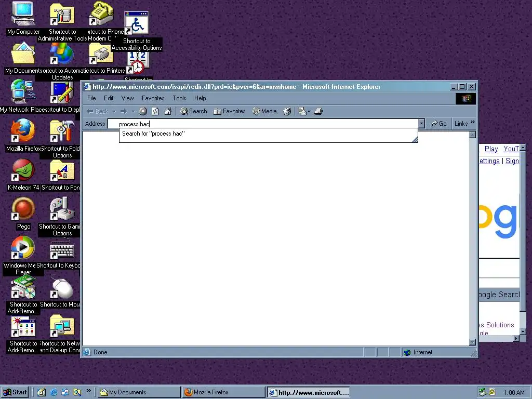Image resolution: width=532 pixels, height=399 pixels.
Task: Select the Shortcut to Fonts desktop icon
Action: tap(62, 174)
